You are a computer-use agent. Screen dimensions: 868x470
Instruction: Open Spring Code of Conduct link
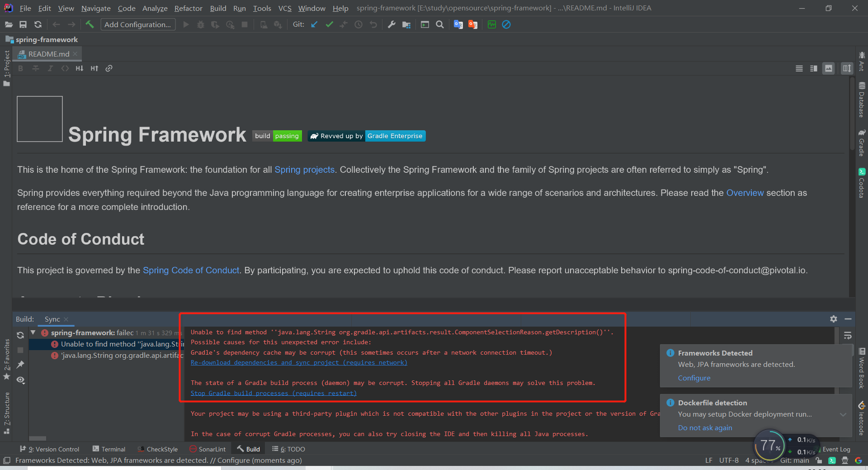tap(191, 270)
